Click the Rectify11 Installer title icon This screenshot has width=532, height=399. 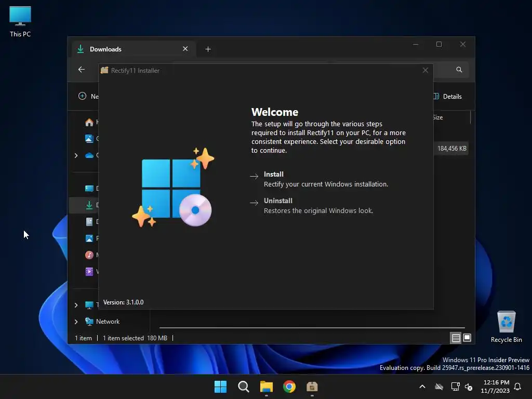104,70
